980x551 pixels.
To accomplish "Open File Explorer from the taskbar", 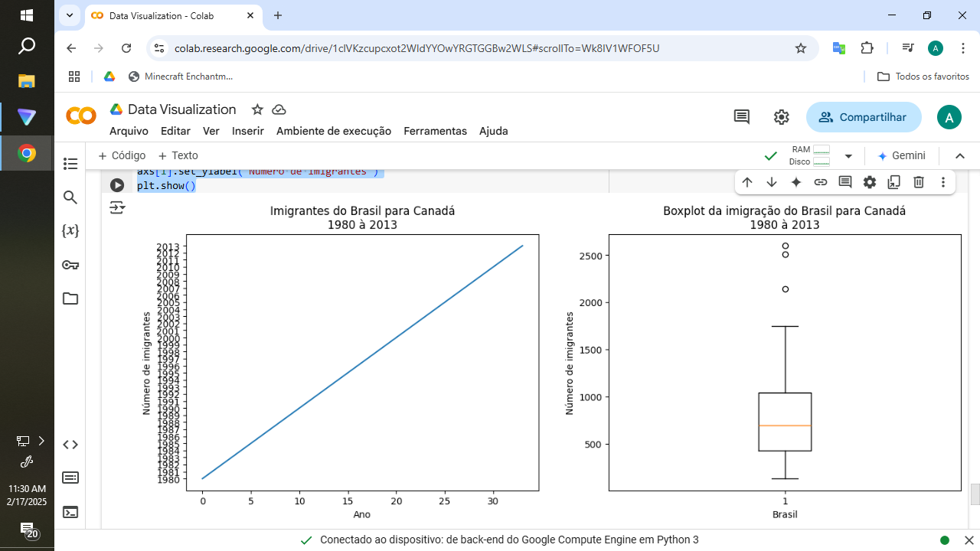I will pos(27,81).
